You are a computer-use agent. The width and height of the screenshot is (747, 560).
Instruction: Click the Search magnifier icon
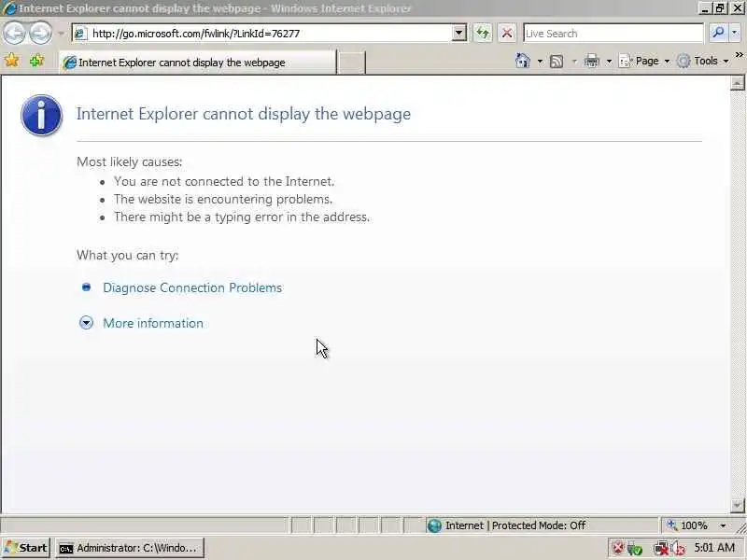click(x=717, y=33)
